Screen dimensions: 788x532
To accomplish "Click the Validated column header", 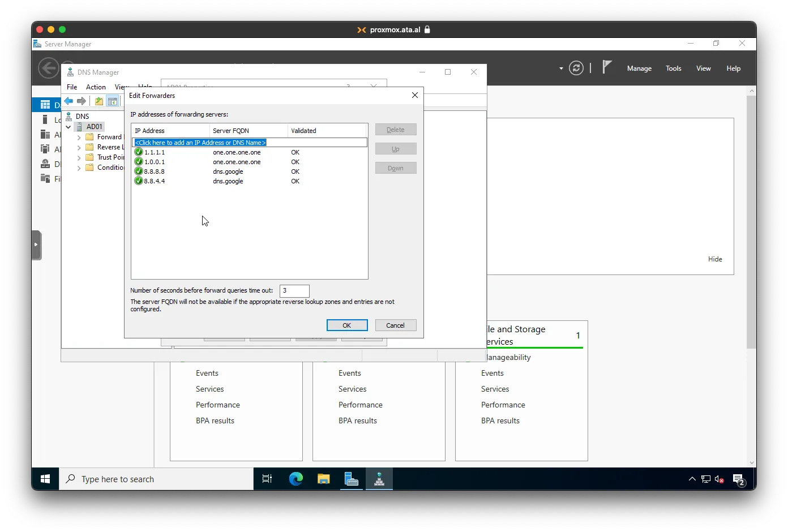I will pos(327,131).
